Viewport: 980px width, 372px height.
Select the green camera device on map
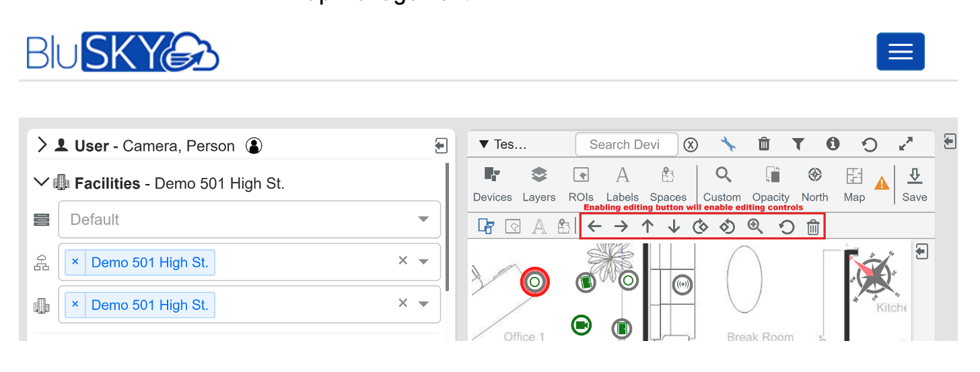(x=582, y=326)
